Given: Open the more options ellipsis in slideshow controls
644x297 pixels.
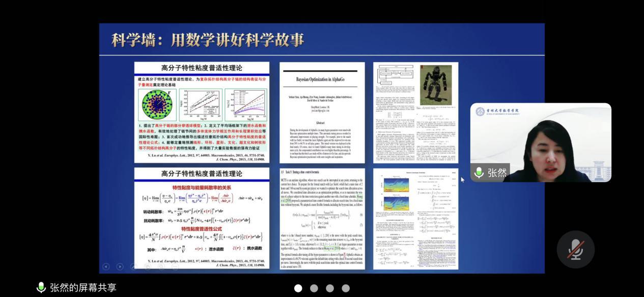Looking at the screenshot, I should (x=175, y=266).
